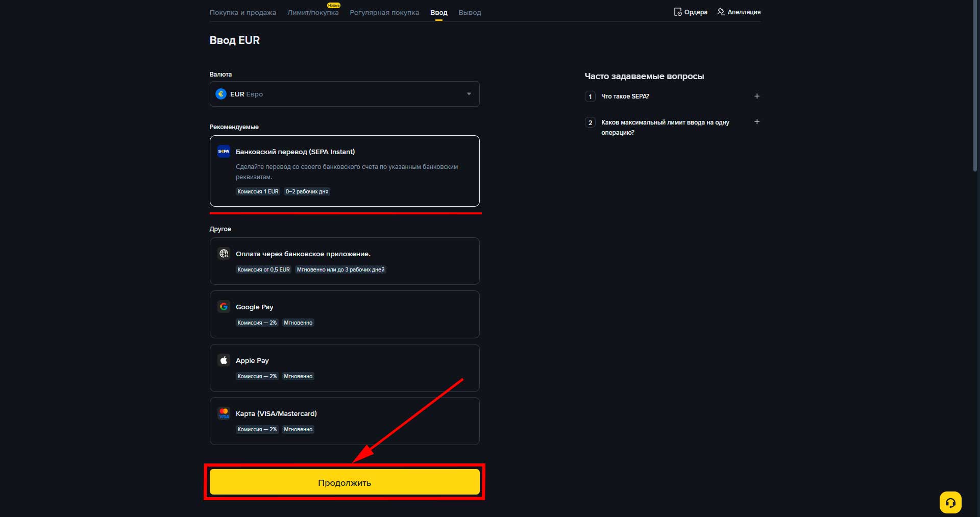This screenshot has width=980, height=517.
Task: Switch to the Покупка и продажа tab
Action: pyautogui.click(x=242, y=12)
